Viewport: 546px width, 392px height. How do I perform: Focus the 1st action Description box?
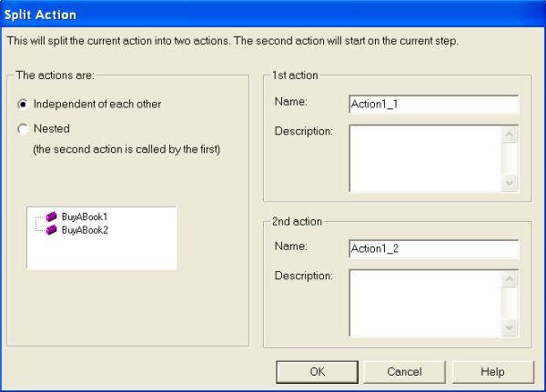(425, 158)
